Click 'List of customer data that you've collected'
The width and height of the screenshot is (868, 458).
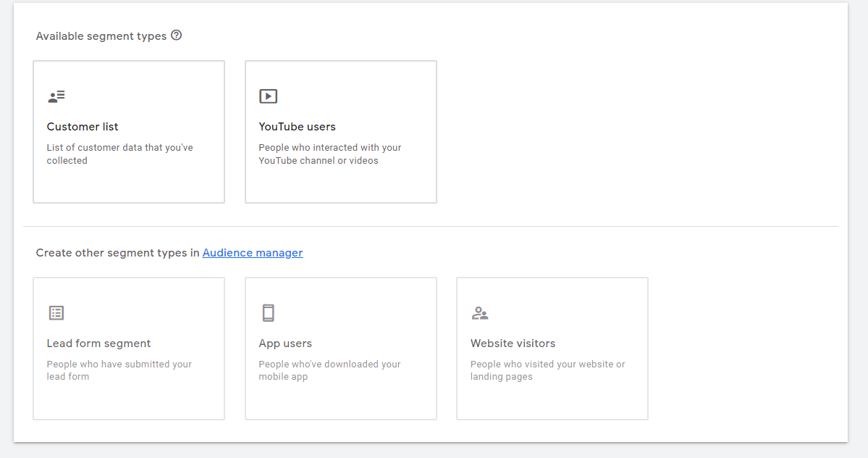[119, 154]
